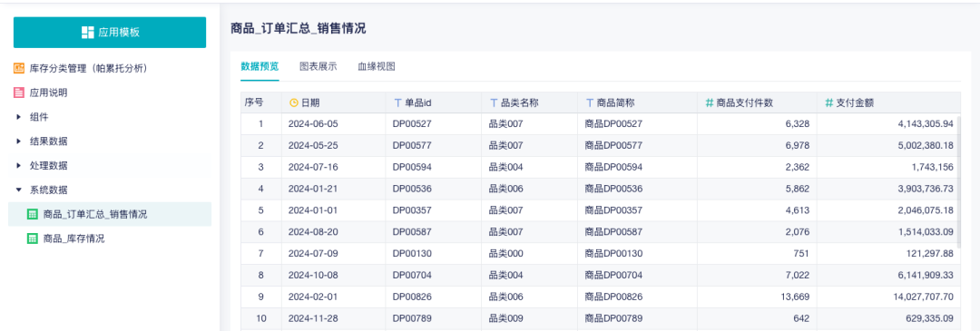Click number-type icon in 商品支付件数 header
The width and height of the screenshot is (980, 331).
click(x=710, y=103)
